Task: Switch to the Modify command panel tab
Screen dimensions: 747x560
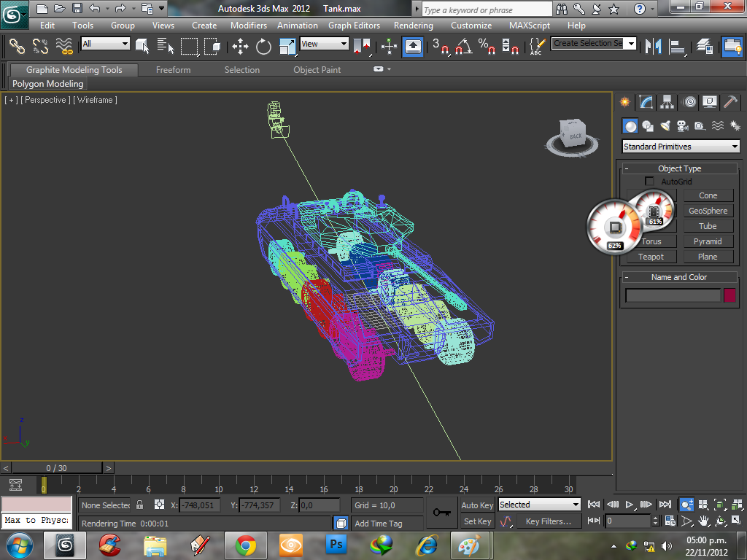Action: click(x=646, y=102)
